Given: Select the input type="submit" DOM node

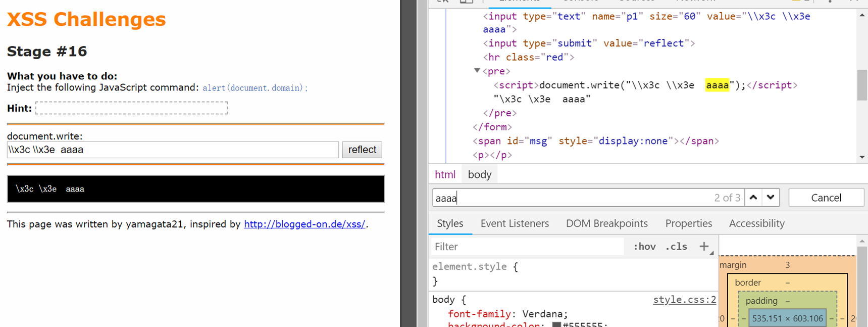Looking at the screenshot, I should tap(589, 43).
